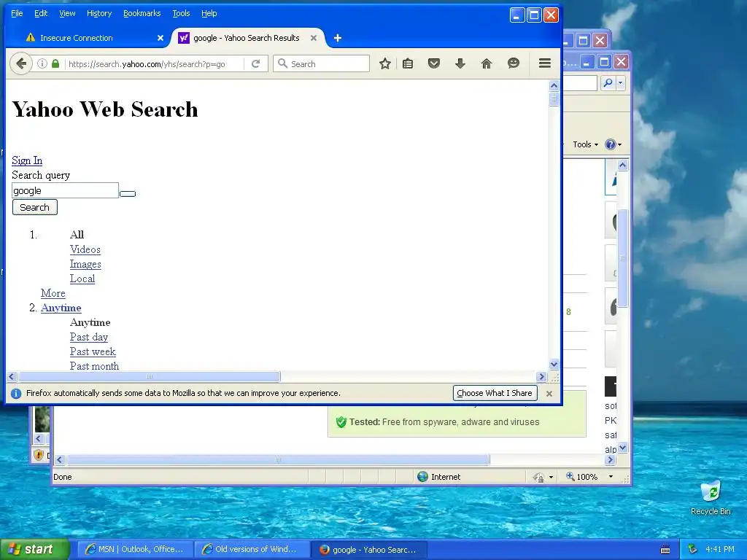Click Choose What I Share button
This screenshot has height=560, width=747.
(x=495, y=393)
